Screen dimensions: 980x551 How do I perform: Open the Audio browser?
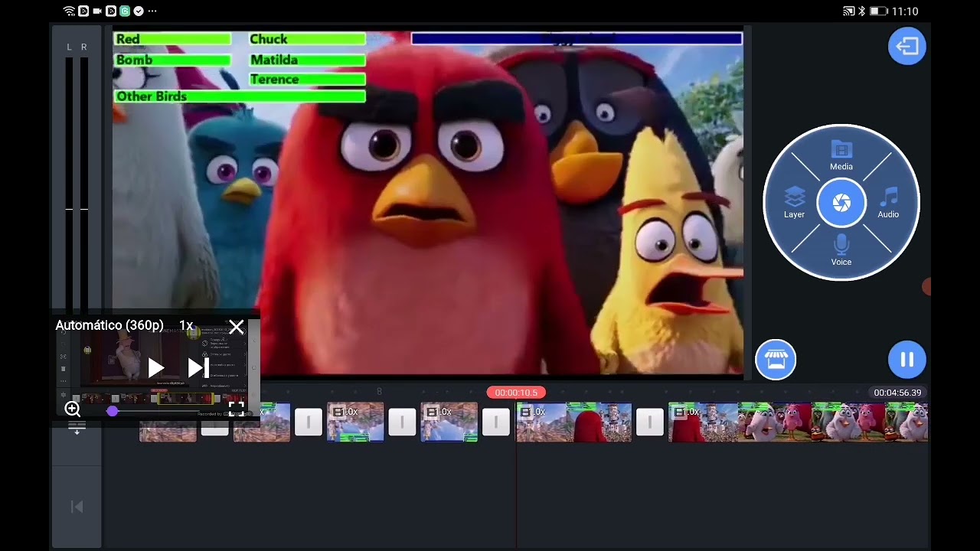click(888, 204)
